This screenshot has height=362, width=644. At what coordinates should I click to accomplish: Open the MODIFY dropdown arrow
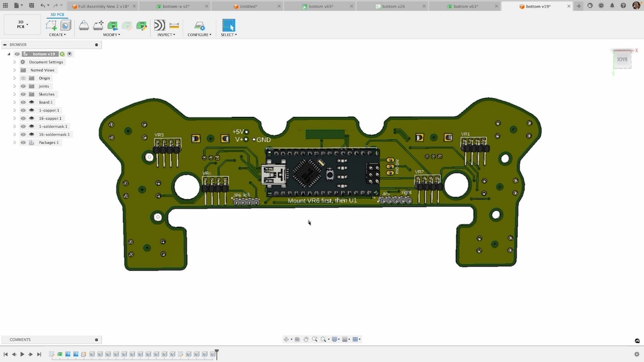[x=118, y=35]
